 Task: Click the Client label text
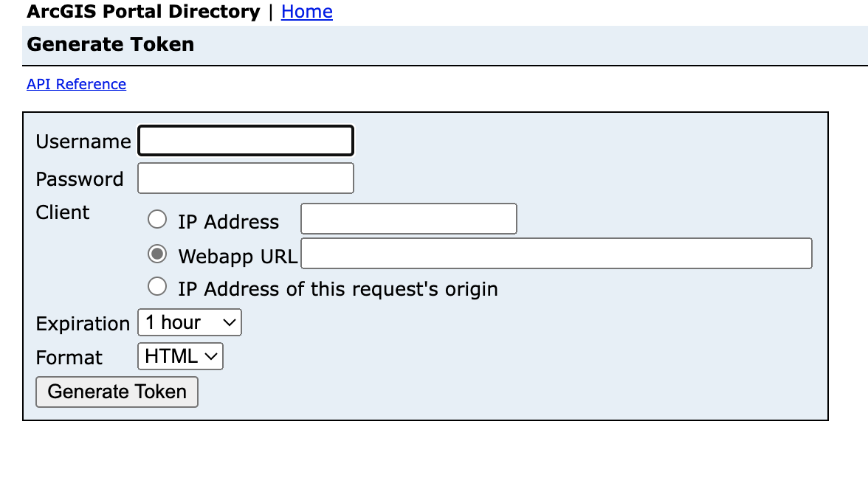point(63,212)
